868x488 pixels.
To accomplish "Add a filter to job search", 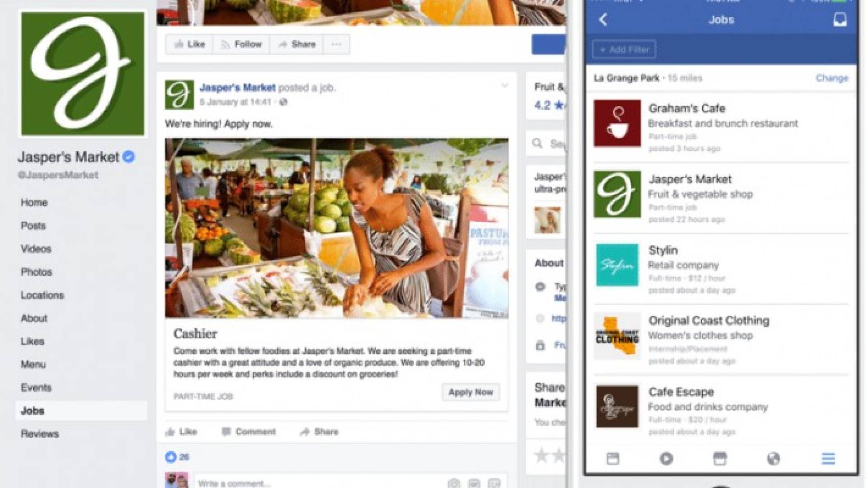I will [x=624, y=50].
